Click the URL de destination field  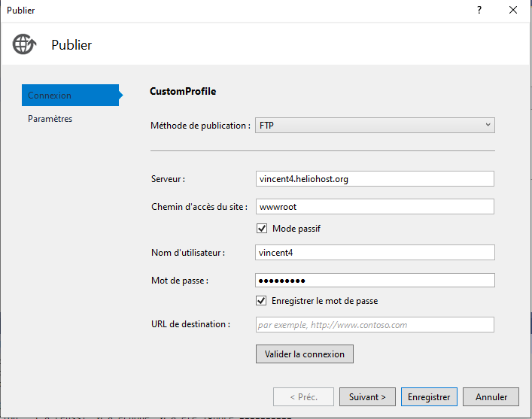(375, 325)
